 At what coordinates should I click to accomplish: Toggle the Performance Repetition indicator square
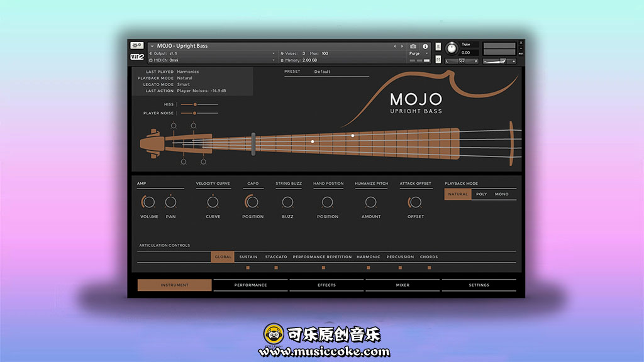point(323,268)
